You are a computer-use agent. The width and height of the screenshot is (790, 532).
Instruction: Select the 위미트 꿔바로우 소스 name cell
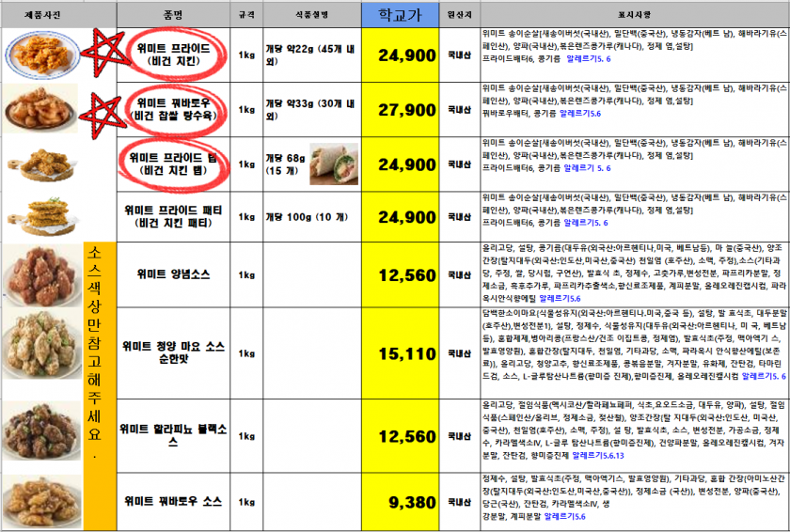(173, 502)
